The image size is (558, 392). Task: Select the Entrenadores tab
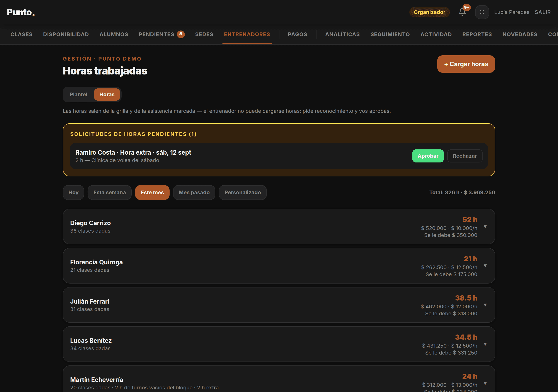[x=247, y=34]
